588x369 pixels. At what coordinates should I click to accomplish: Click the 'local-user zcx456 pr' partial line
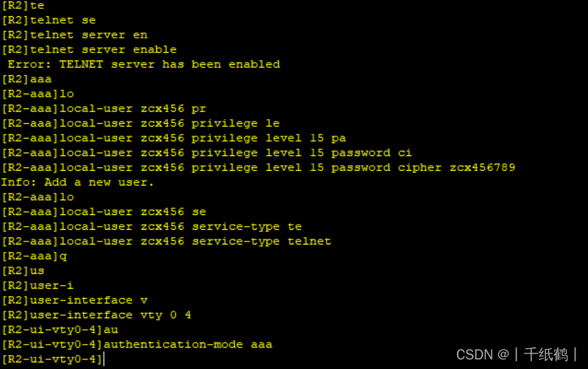pos(104,109)
